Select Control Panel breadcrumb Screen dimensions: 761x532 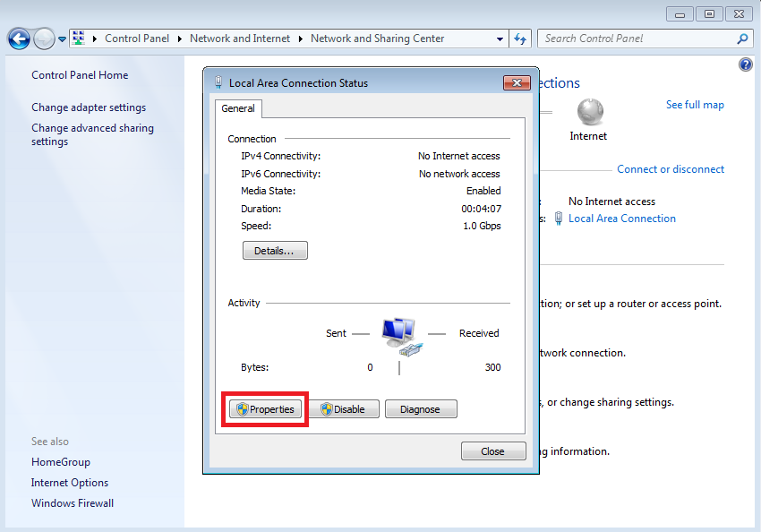[137, 39]
